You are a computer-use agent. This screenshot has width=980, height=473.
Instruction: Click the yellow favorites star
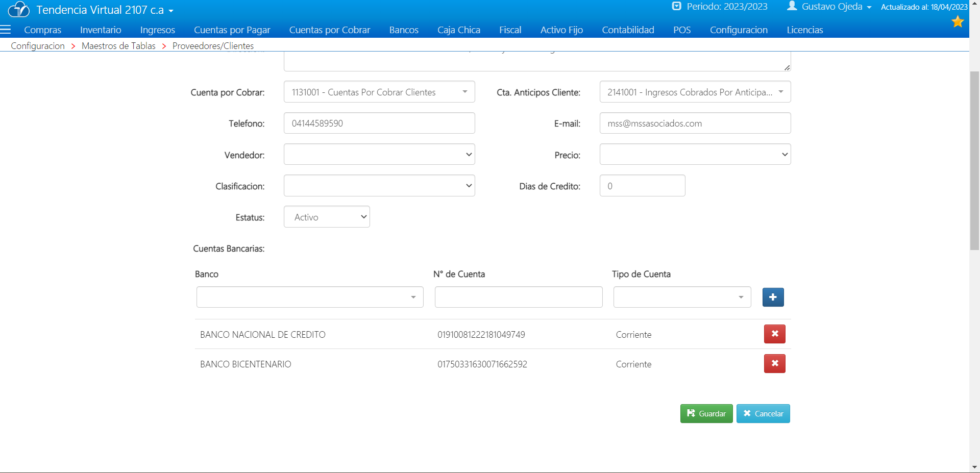[958, 21]
